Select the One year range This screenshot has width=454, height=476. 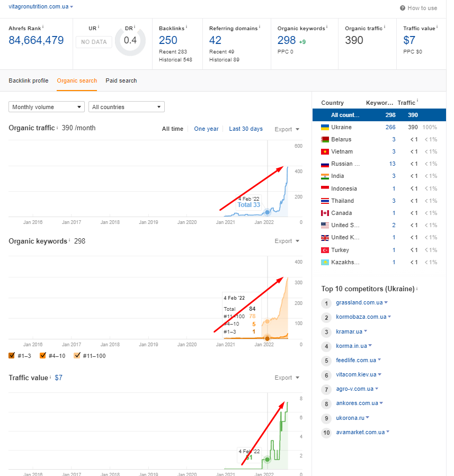(206, 129)
